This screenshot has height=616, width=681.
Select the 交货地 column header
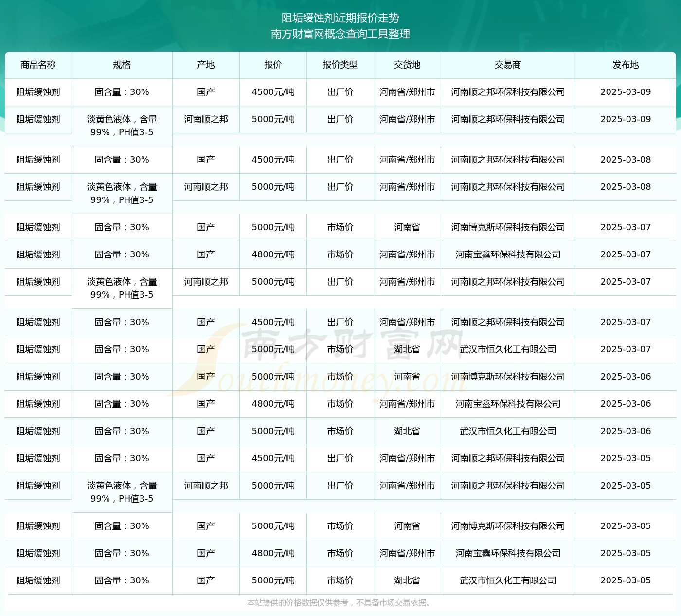click(407, 65)
